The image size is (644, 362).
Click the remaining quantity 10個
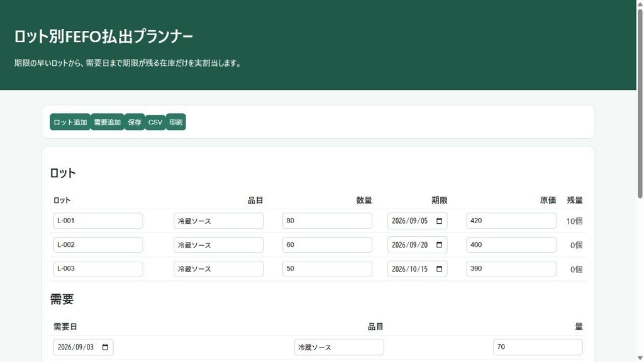574,221
